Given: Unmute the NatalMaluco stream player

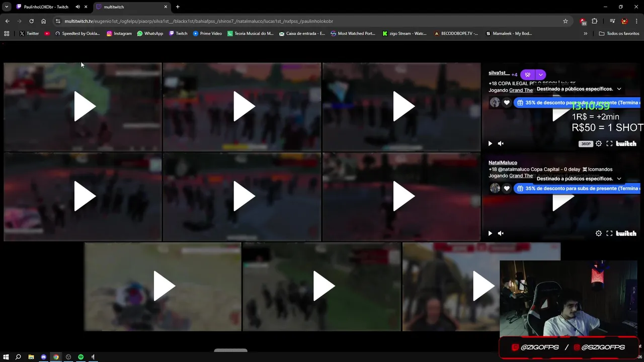Looking at the screenshot, I should coord(501,233).
